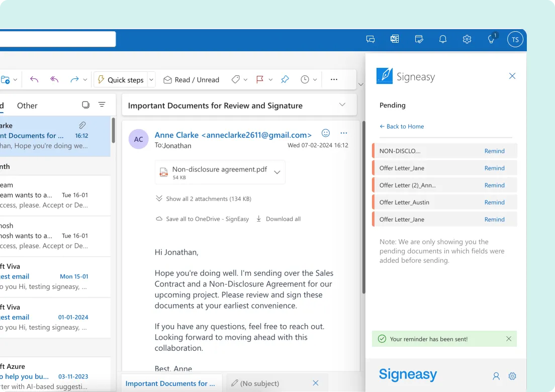Click the Back to Home link in Signeasy

click(402, 126)
